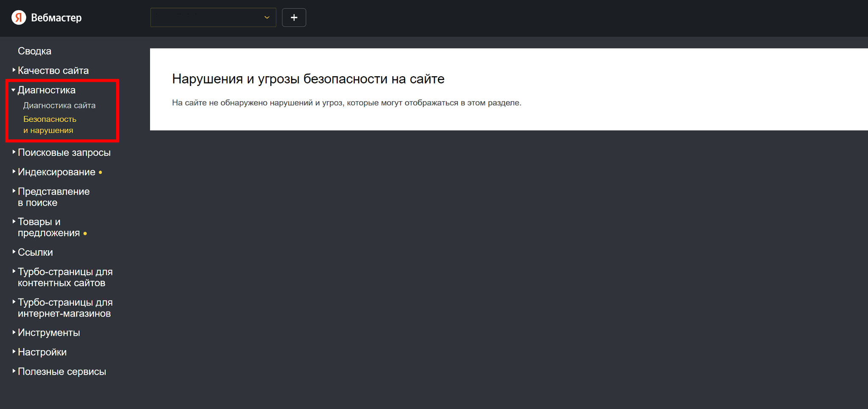Expand Турбо-страницы для контентных сайтов arrow
This screenshot has width=868, height=409.
[14, 271]
